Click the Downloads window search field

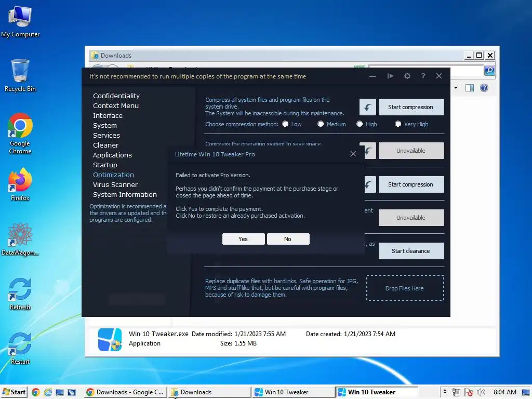426,70
